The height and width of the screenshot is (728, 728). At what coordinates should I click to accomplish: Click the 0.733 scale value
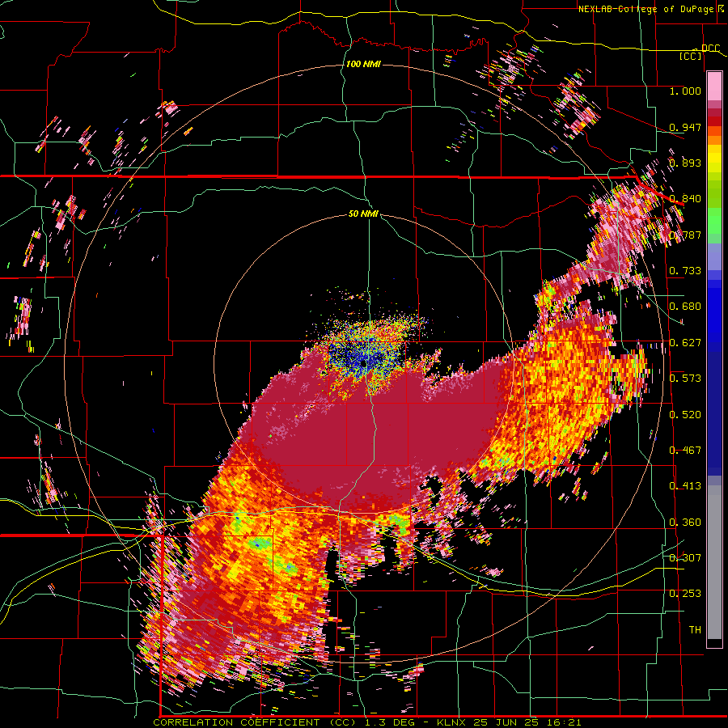685,271
